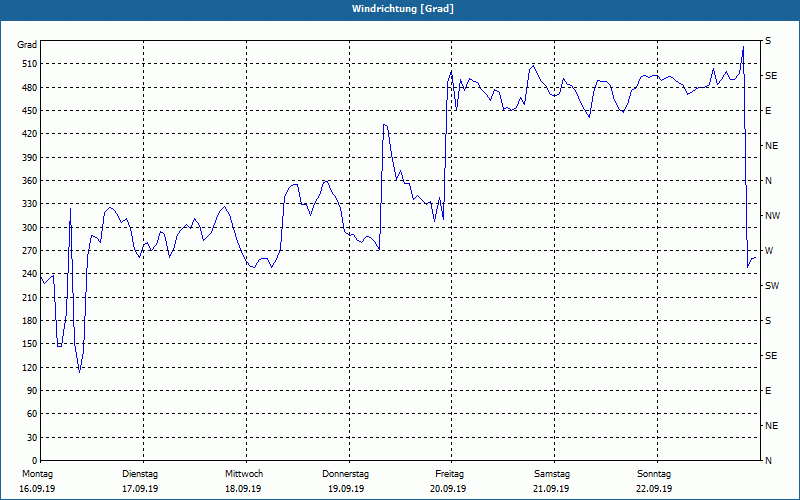Select the "Donnerstag" day label
Viewport: 800px width, 500px height.
(345, 474)
